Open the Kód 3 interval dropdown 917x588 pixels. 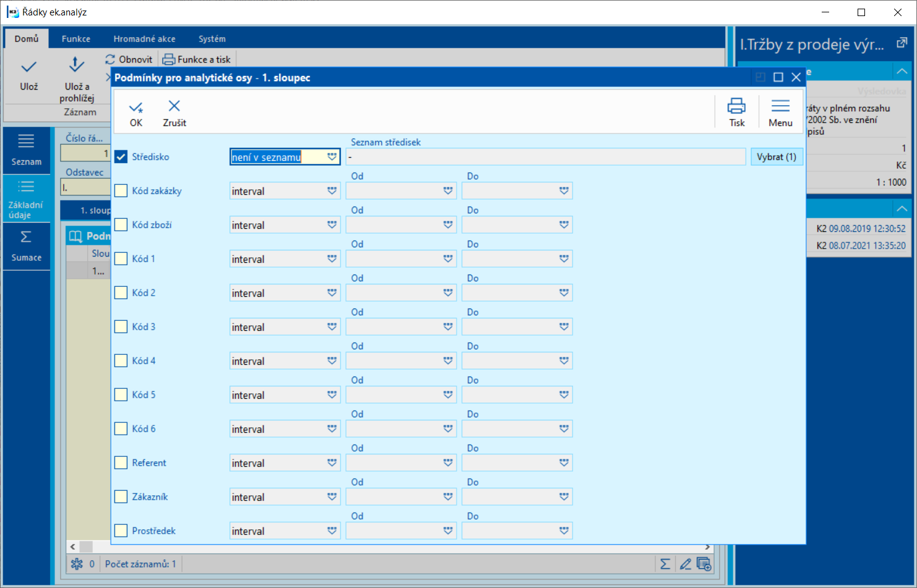click(332, 327)
